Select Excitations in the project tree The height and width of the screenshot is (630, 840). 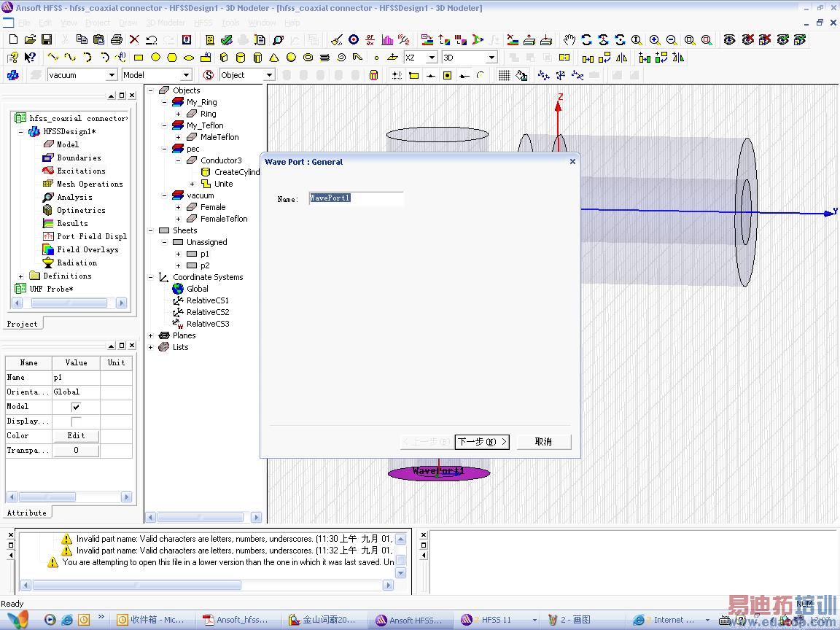click(x=81, y=171)
